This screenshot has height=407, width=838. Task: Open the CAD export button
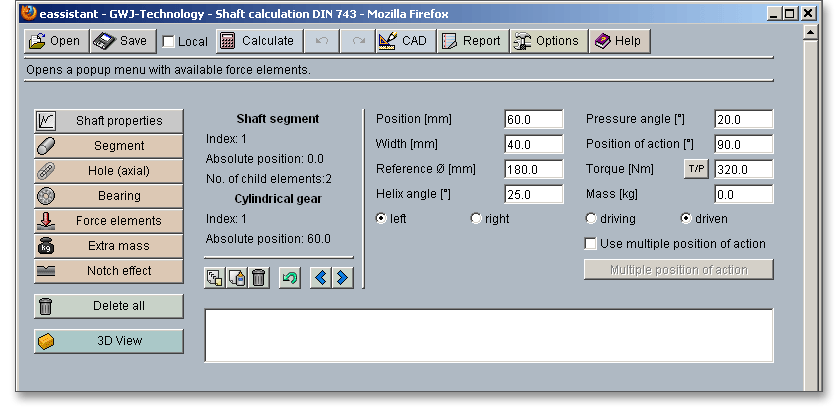pyautogui.click(x=403, y=41)
